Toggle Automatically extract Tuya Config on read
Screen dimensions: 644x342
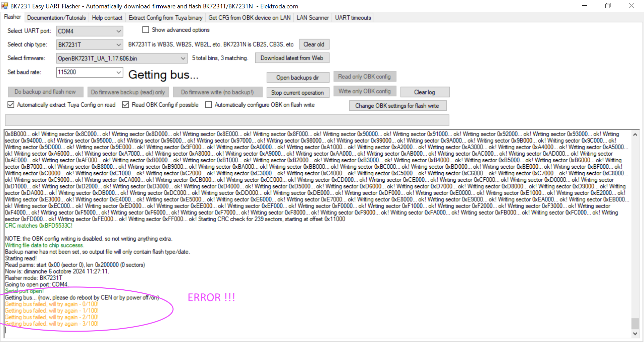coord(11,105)
